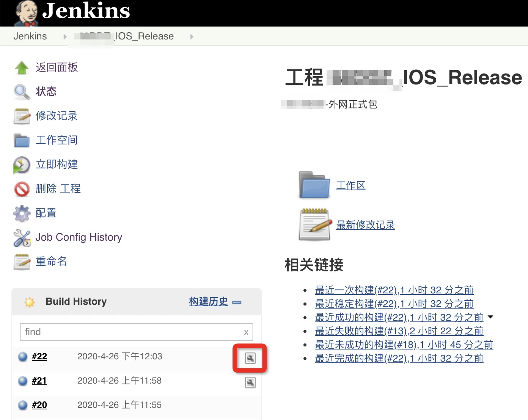Click the Jenkins title text in header

(x=86, y=11)
